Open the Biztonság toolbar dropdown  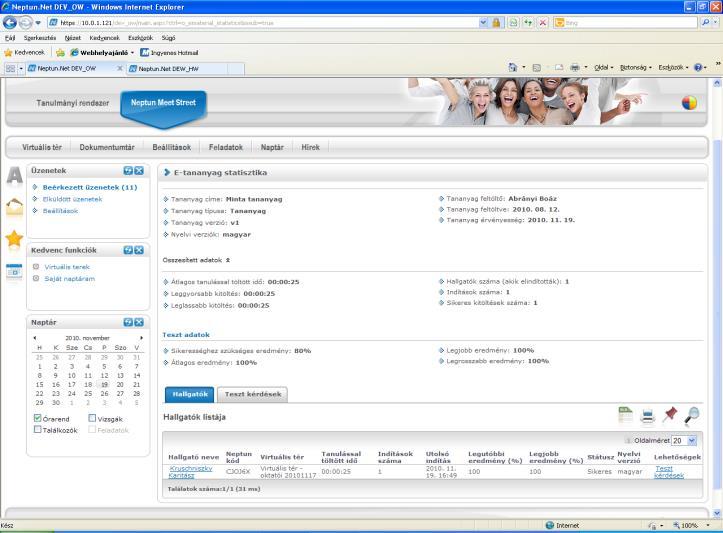click(636, 67)
